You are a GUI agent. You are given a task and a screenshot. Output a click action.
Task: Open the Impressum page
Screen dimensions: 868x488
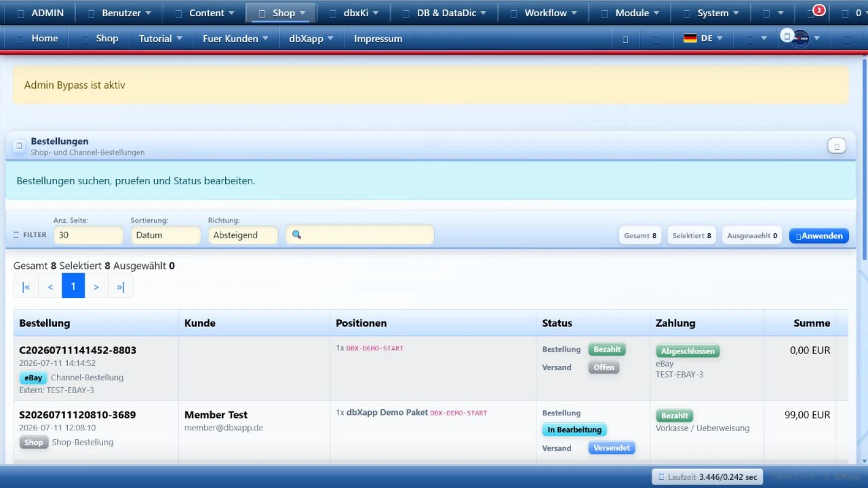click(378, 38)
